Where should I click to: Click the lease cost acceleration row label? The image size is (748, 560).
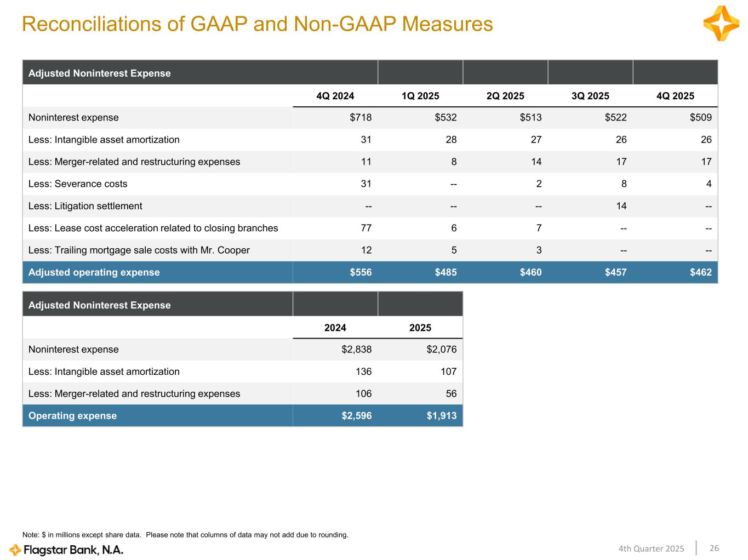click(x=153, y=228)
